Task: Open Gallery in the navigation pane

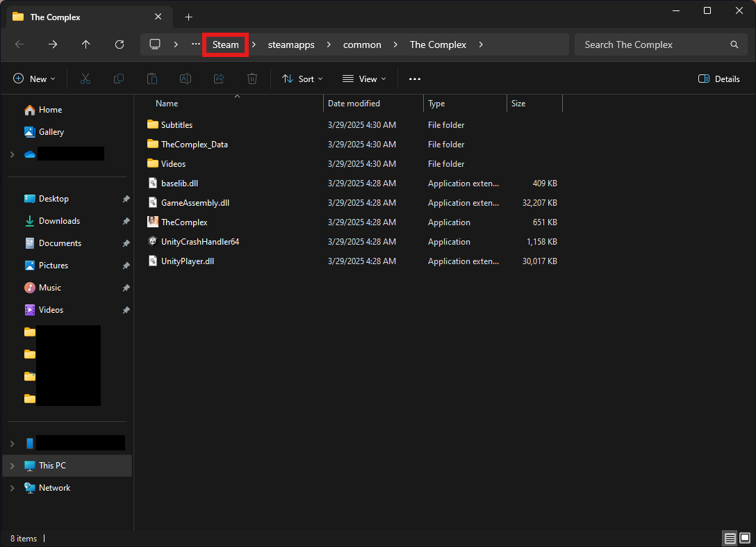Action: (44, 132)
